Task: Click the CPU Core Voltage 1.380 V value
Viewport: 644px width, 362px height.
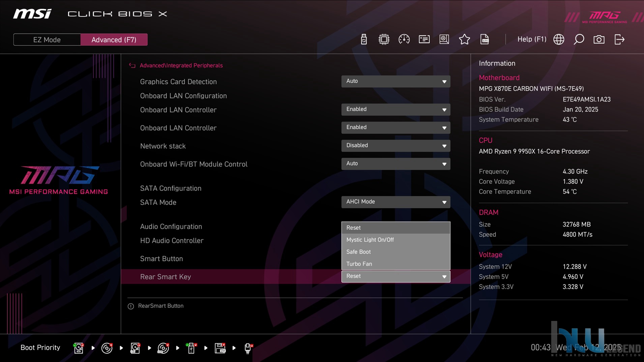Action: pos(573,182)
